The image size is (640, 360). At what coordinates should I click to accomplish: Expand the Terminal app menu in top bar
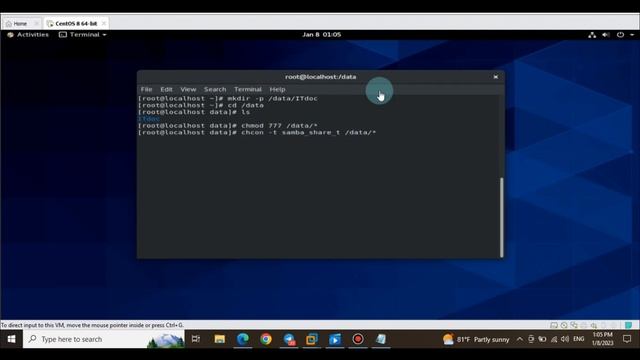coord(83,35)
